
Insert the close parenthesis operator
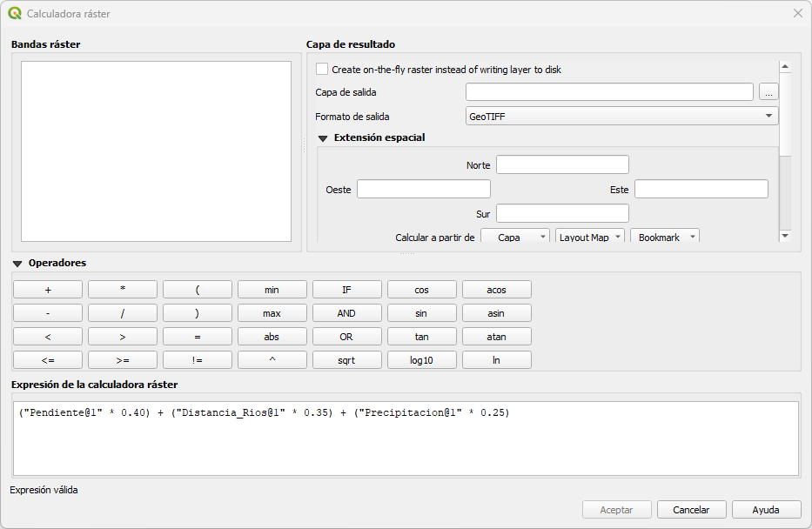[x=198, y=313]
